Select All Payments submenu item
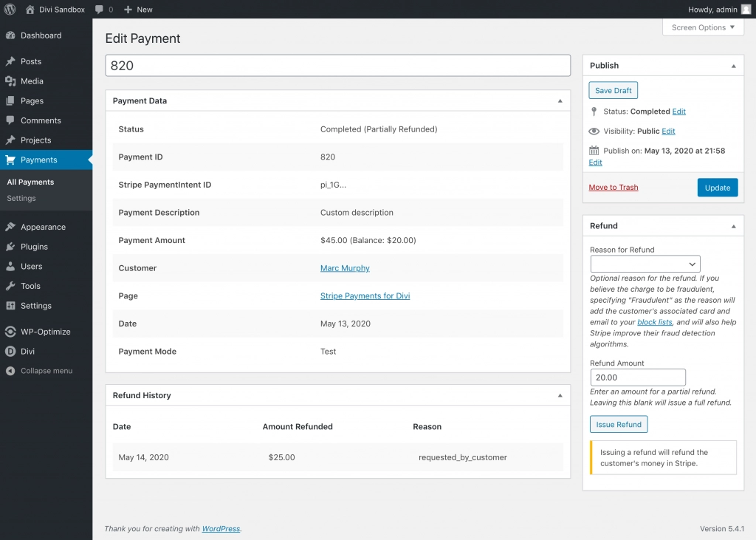 pyautogui.click(x=30, y=182)
